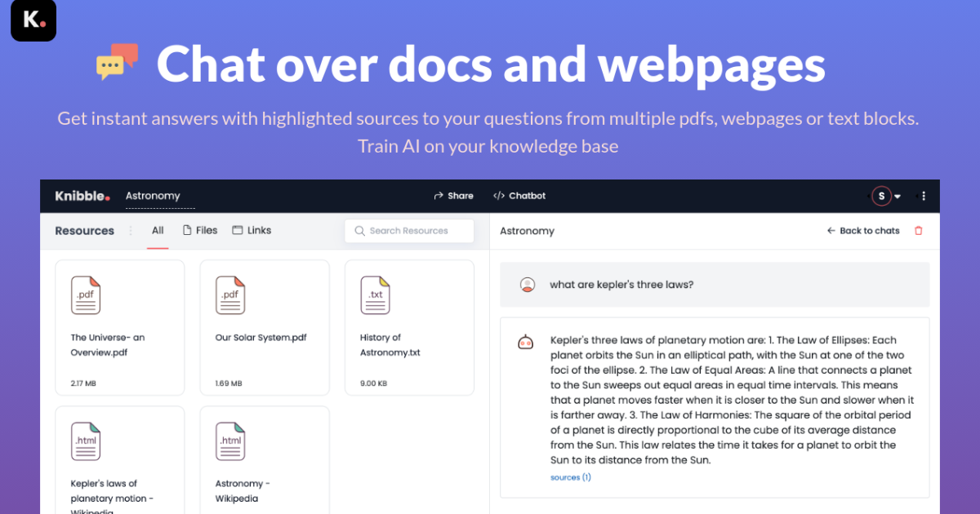Click "Kepler's laws of planetary motion" title
This screenshot has width=980, height=514.
coord(112,491)
